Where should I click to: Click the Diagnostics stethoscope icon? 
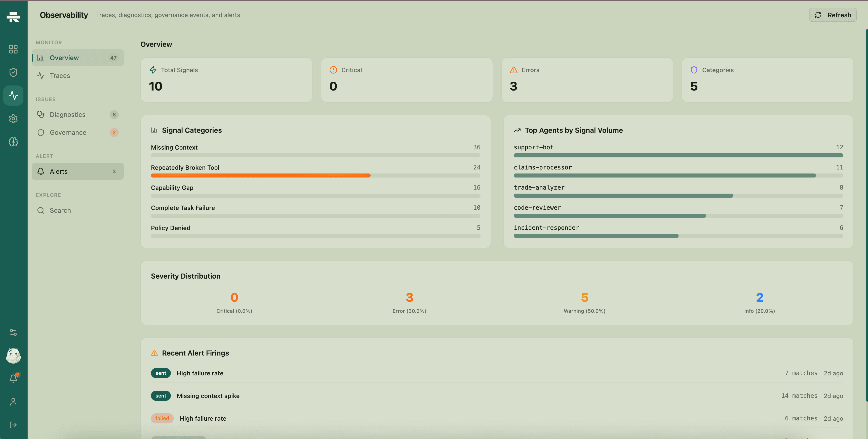(x=41, y=115)
